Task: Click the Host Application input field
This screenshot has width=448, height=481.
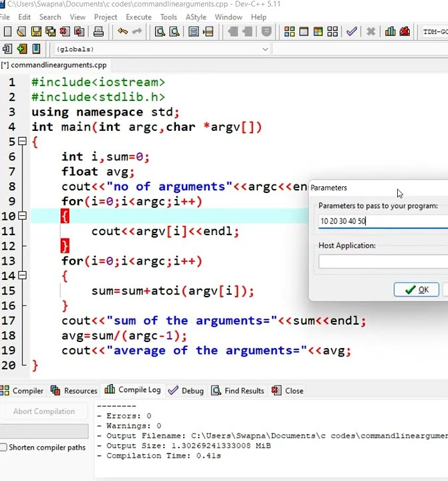Action: tap(383, 262)
